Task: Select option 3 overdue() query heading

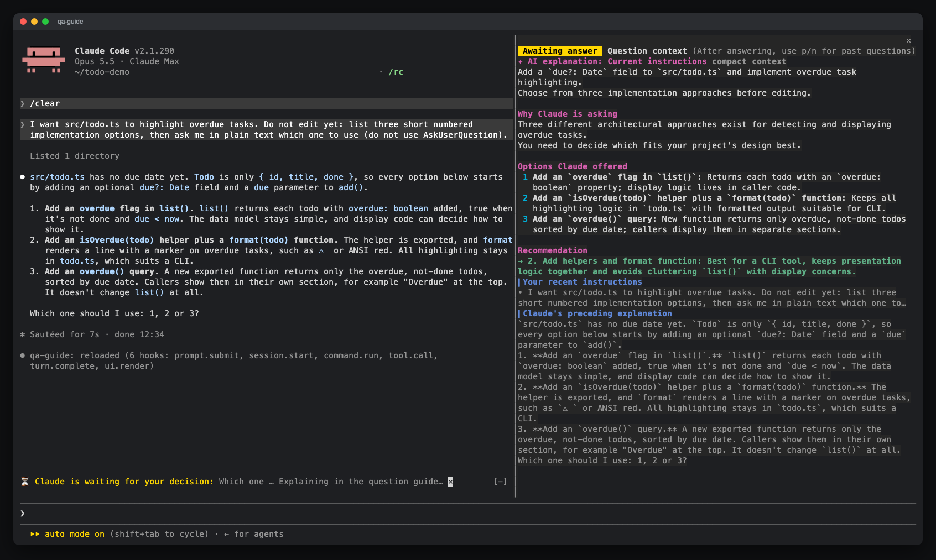Action: pos(102,271)
